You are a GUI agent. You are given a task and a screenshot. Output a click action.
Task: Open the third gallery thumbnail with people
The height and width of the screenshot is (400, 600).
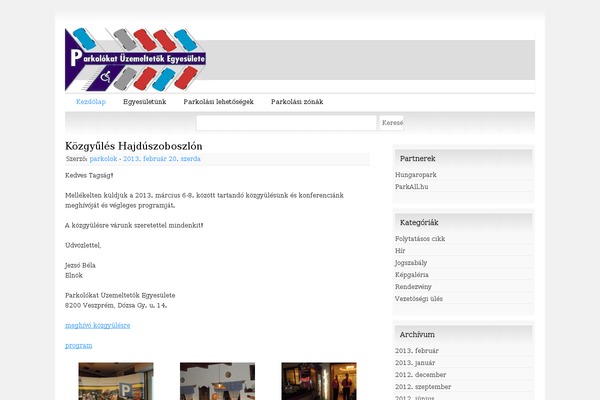pos(319,381)
